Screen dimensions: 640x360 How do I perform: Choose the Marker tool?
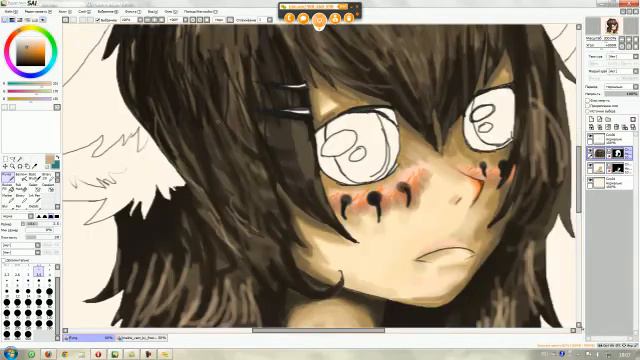tap(8, 198)
